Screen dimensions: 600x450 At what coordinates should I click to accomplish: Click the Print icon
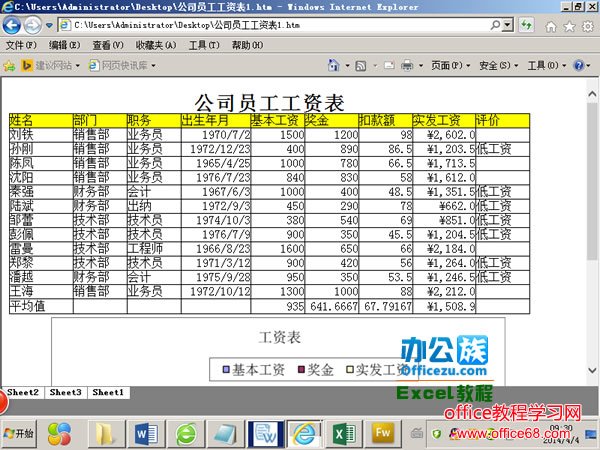coord(407,66)
